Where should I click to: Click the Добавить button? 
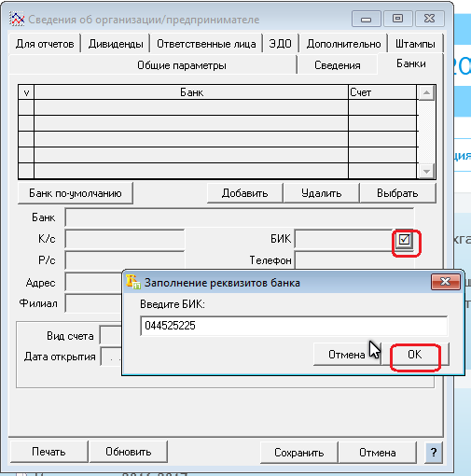click(x=244, y=193)
